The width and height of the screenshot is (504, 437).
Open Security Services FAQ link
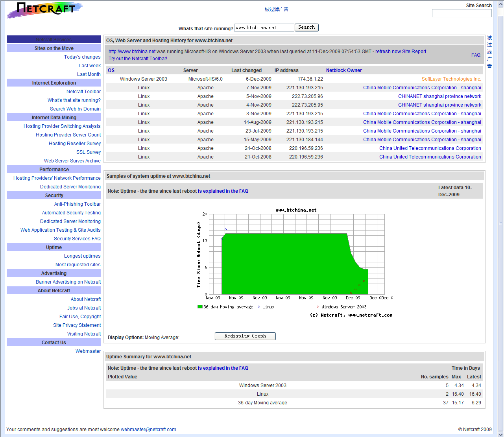77,239
